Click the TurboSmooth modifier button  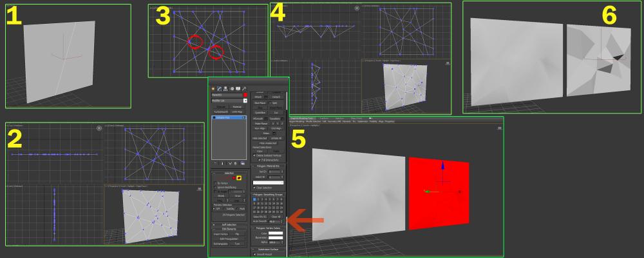coord(220,112)
